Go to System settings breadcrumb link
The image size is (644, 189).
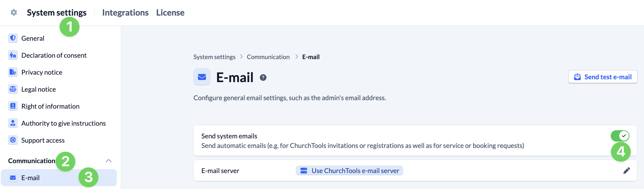tap(214, 57)
